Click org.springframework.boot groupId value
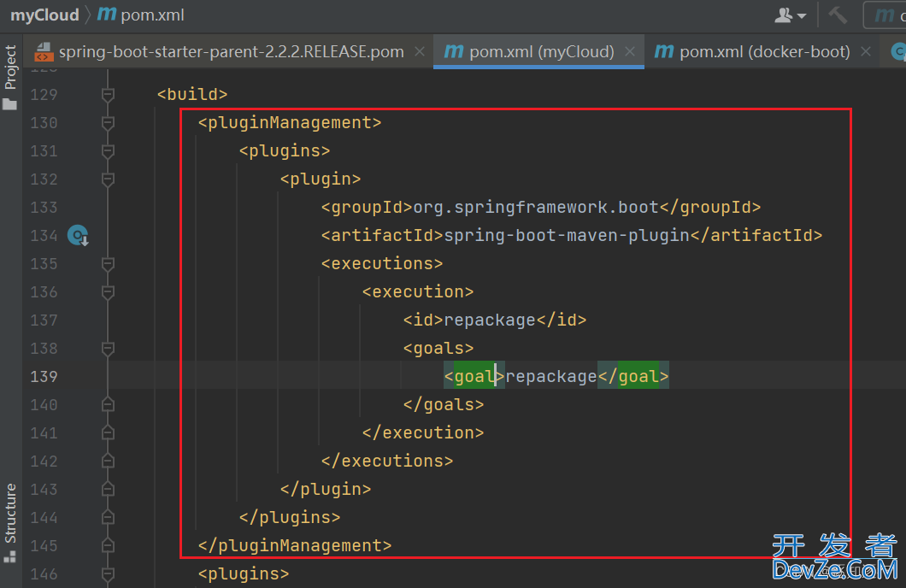The image size is (906, 588). tap(536, 208)
